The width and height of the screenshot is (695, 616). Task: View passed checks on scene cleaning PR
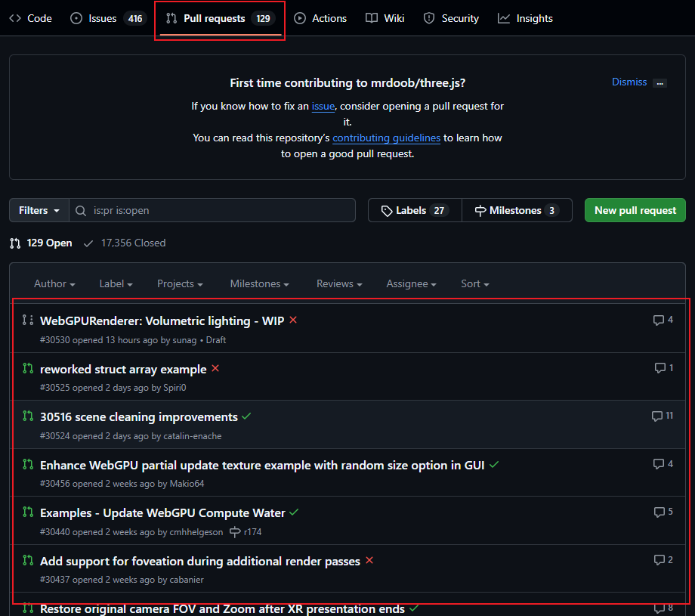pyautogui.click(x=246, y=416)
